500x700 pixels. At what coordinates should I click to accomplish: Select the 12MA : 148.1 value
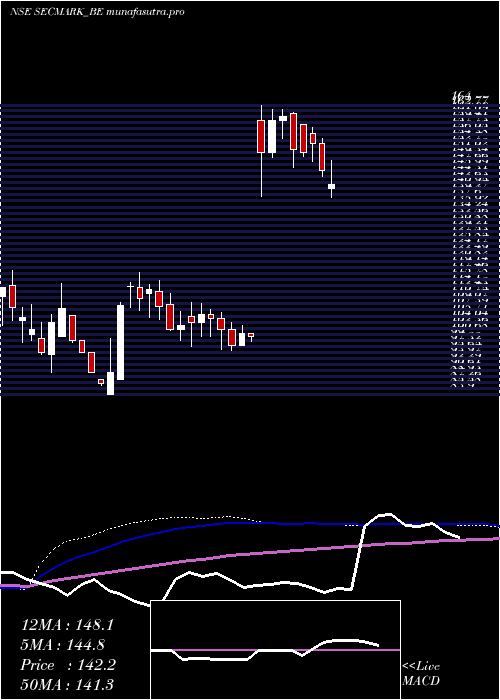(x=67, y=625)
